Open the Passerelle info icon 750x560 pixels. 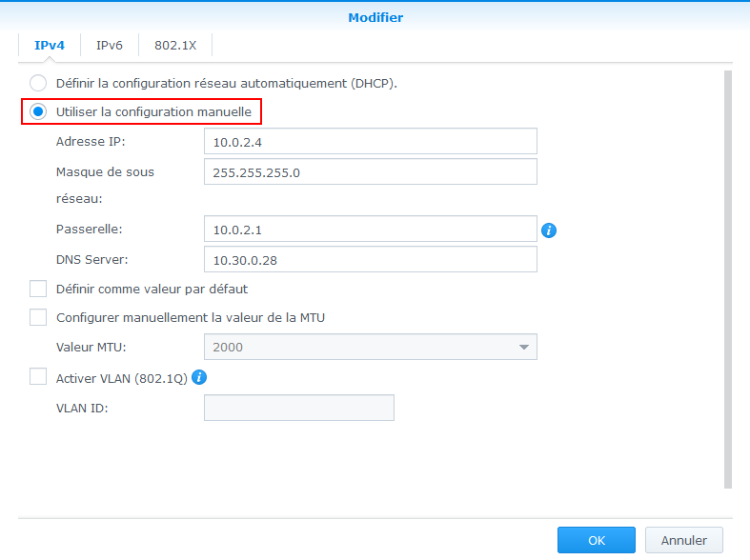[x=549, y=230]
